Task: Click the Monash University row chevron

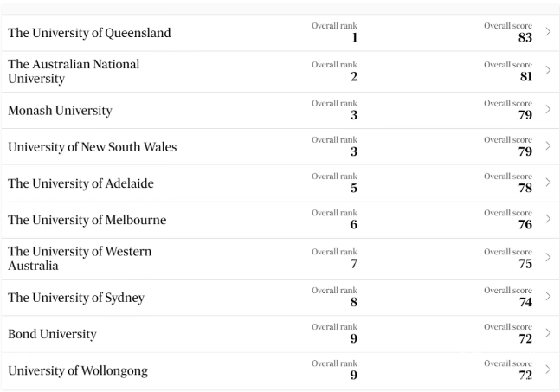Action: tap(548, 109)
